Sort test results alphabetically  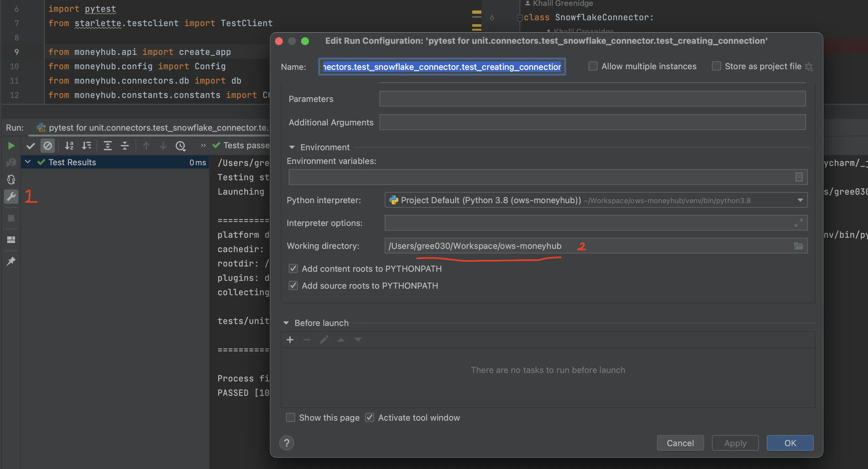click(x=69, y=146)
